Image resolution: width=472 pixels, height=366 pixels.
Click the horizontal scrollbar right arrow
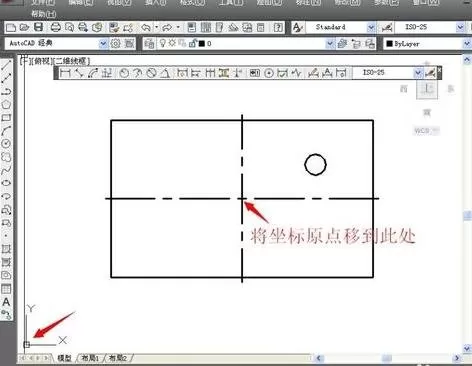tap(457, 358)
